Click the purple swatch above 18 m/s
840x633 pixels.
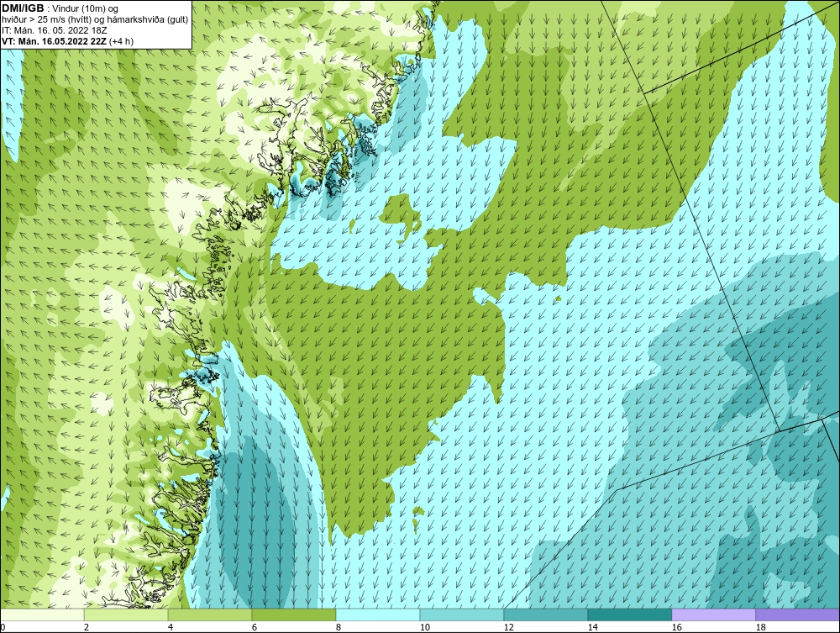(x=798, y=615)
